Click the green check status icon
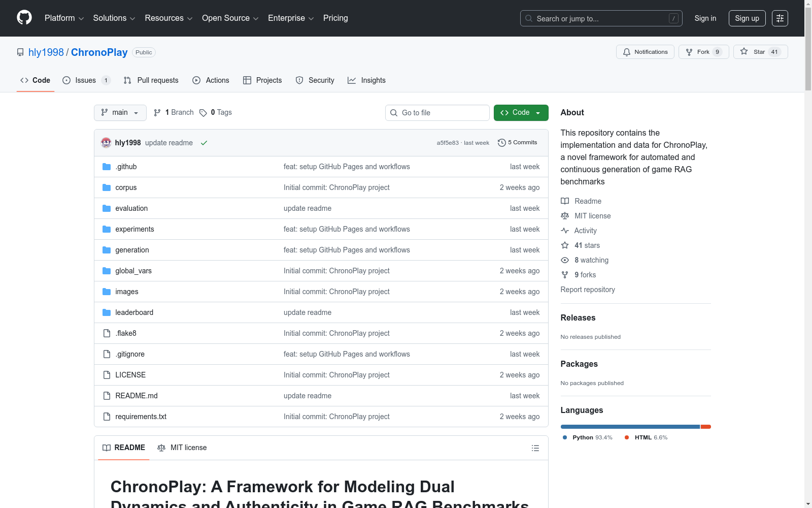 (204, 143)
